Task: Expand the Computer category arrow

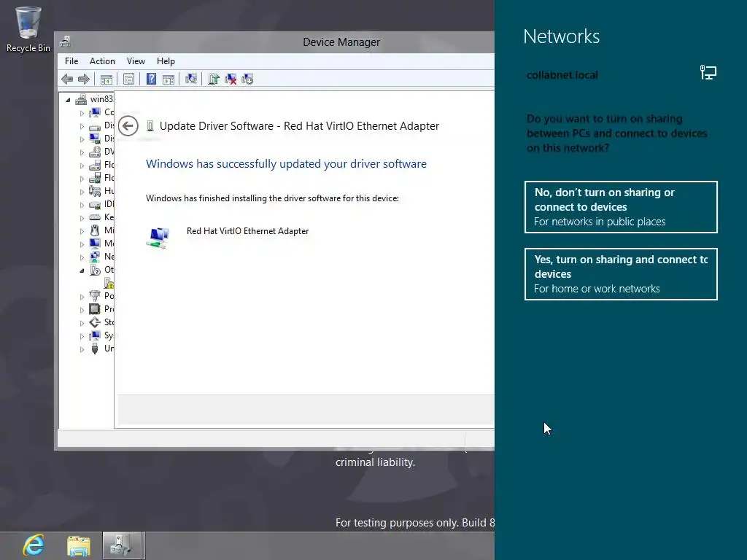Action: (x=82, y=113)
